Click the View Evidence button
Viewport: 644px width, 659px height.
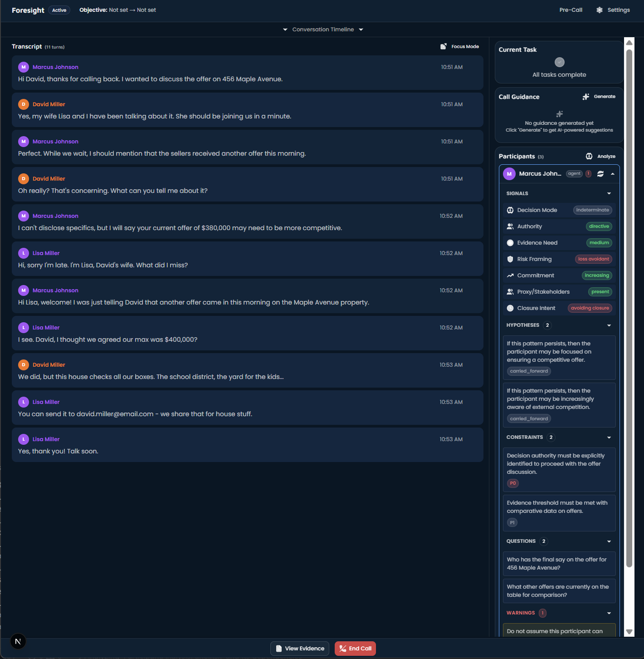pyautogui.click(x=300, y=649)
